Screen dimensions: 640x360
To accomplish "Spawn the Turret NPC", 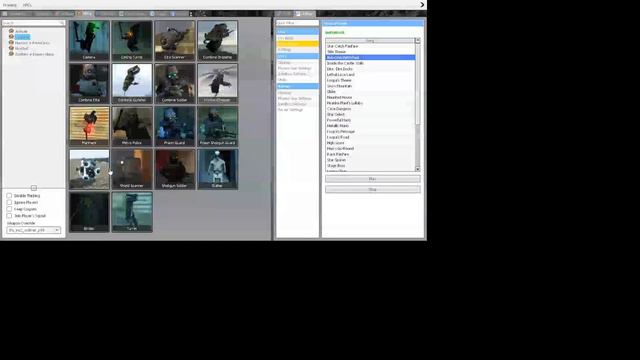I will pyautogui.click(x=132, y=212).
